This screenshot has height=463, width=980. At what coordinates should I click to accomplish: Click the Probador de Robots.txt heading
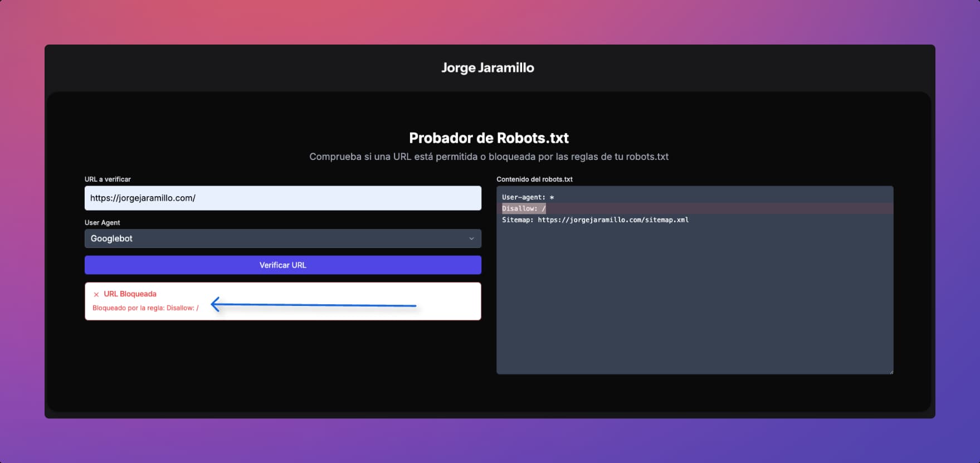489,138
